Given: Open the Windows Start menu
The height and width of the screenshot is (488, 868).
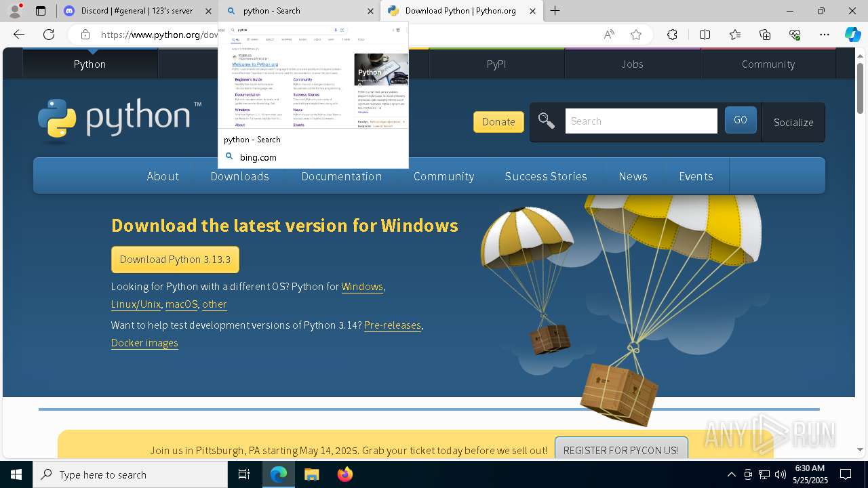Looking at the screenshot, I should (16, 474).
